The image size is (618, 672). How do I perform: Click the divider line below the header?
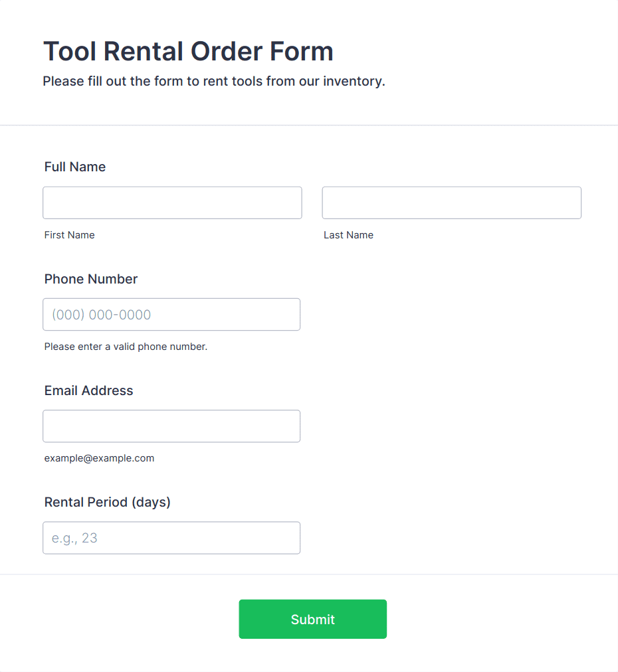point(309,125)
